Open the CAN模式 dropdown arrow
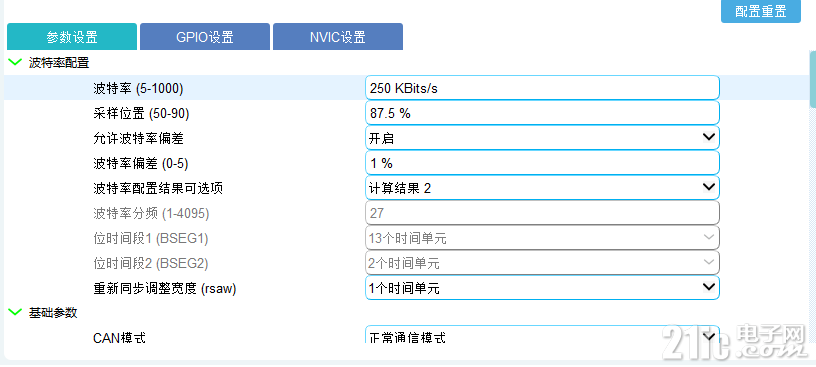816x367 pixels. coord(709,336)
